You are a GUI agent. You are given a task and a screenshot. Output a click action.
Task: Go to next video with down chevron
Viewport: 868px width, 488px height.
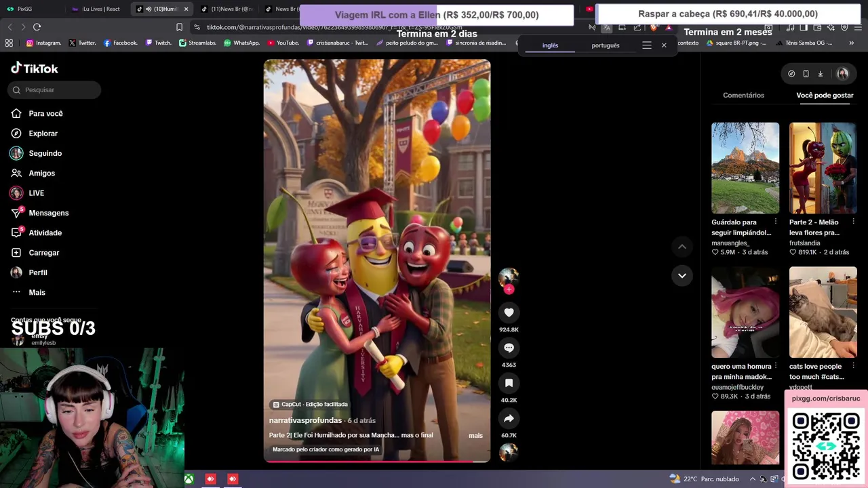click(x=682, y=275)
